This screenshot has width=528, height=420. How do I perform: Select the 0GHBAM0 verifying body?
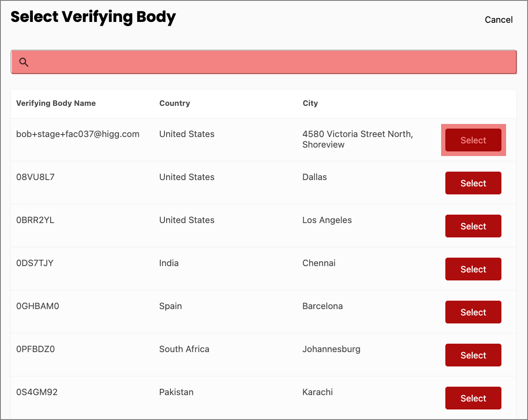tap(473, 312)
